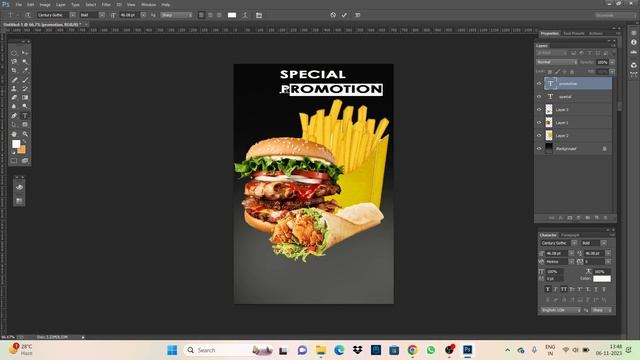Switch to the Actions tab
The image size is (640, 360).
[596, 33]
